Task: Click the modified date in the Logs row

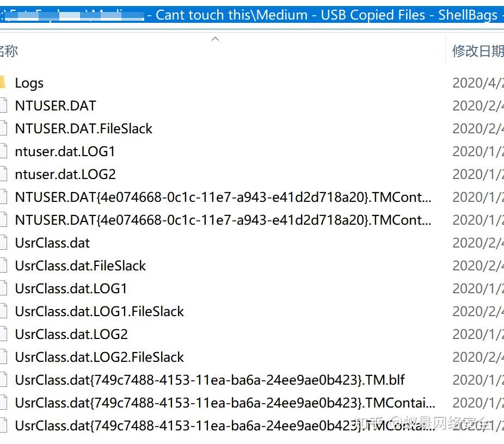Action: [x=478, y=83]
